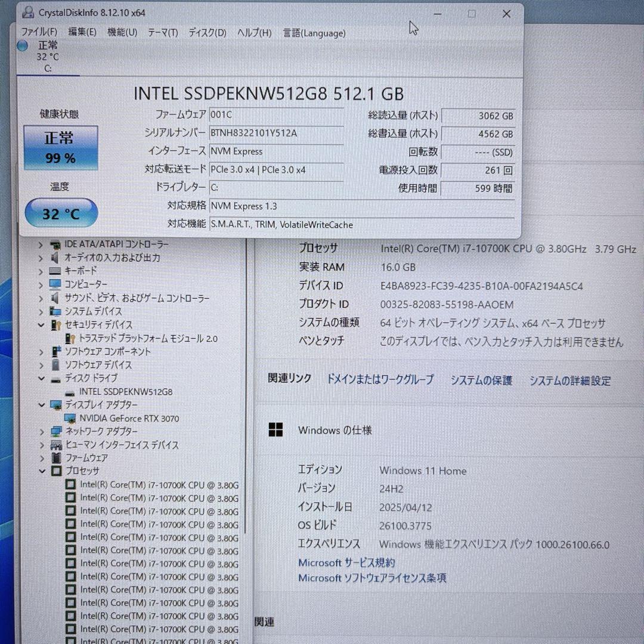
Task: Collapse the ディスク ドライブ node
Action: tap(41, 378)
